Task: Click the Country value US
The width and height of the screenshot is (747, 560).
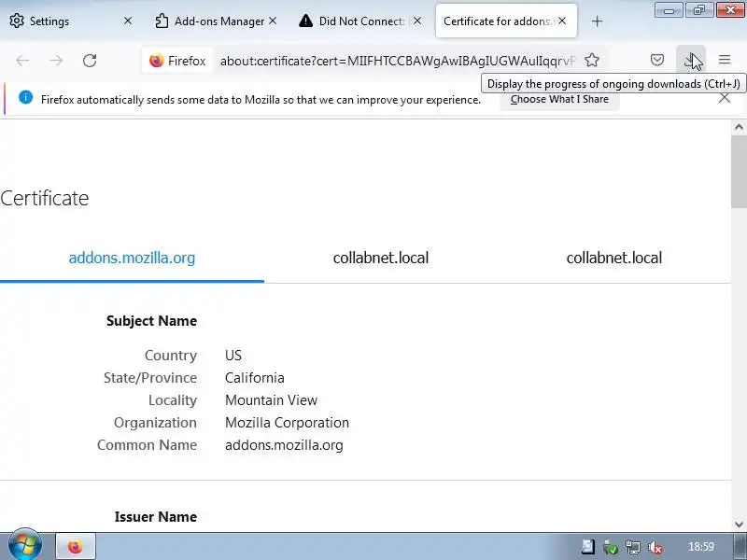Action: (233, 356)
